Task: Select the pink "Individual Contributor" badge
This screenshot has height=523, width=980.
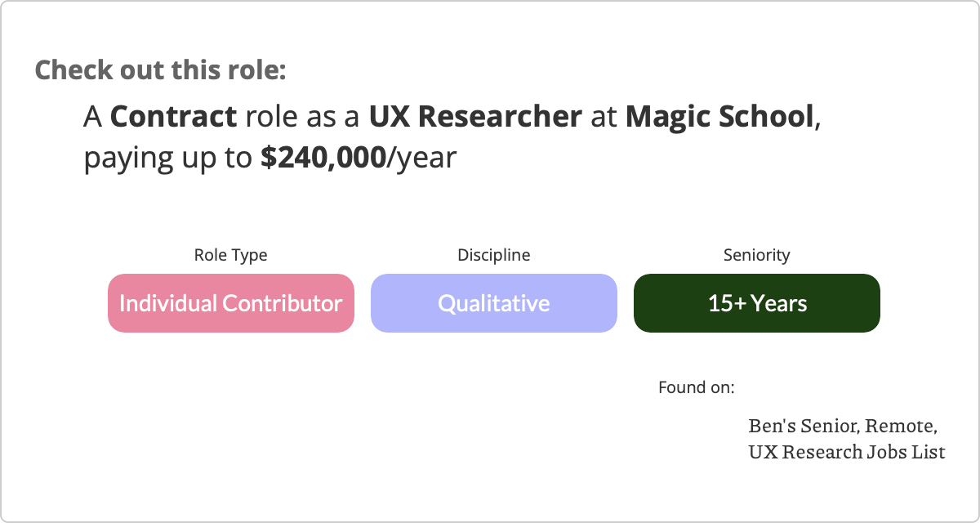Action: click(231, 303)
